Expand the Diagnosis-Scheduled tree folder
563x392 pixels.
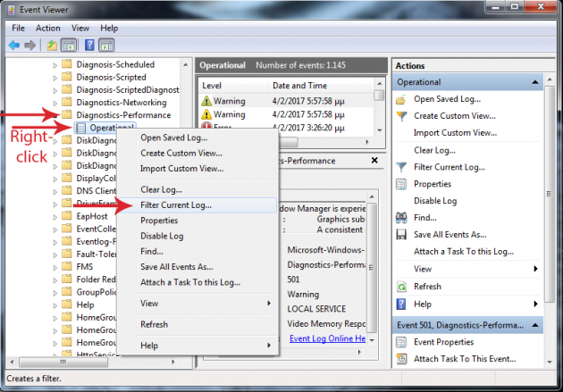point(55,65)
